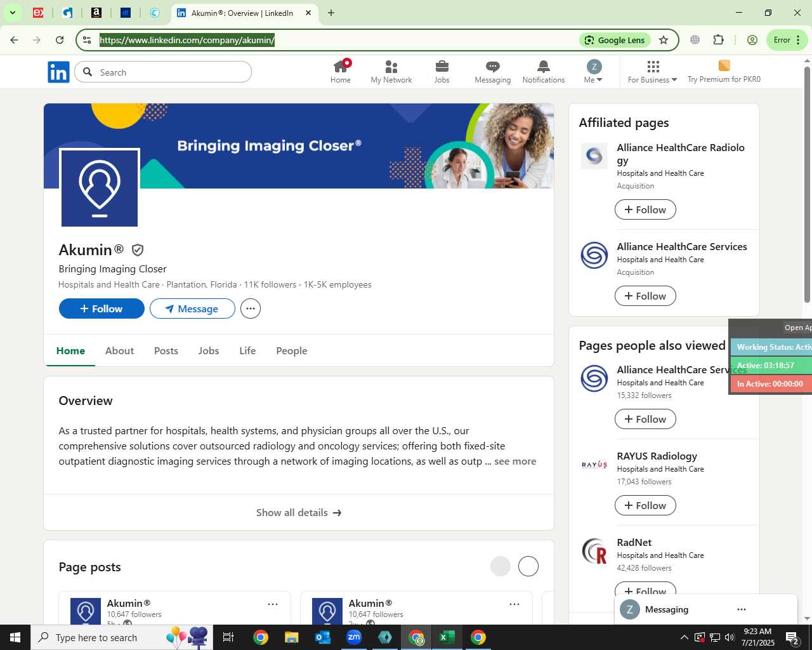This screenshot has height=650, width=812.
Task: Open Windows notification center
Action: 793,637
